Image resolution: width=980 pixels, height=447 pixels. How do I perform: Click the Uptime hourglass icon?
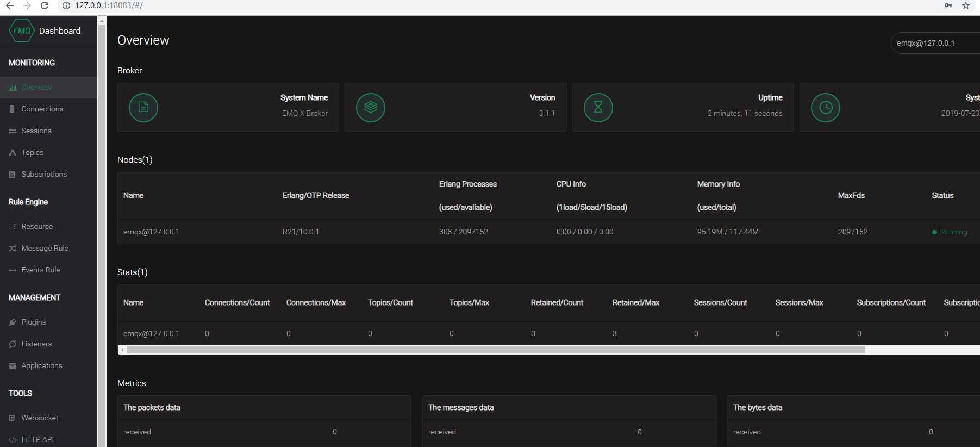coord(598,107)
